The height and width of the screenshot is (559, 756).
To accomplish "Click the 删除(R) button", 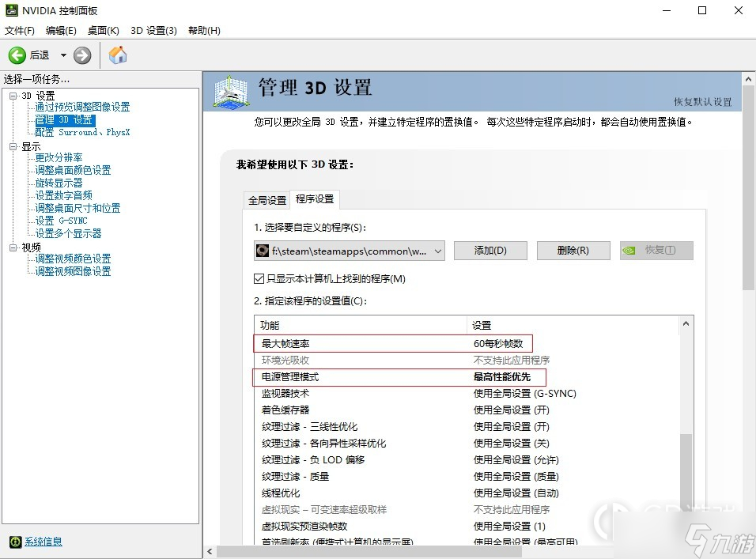I will tap(573, 251).
